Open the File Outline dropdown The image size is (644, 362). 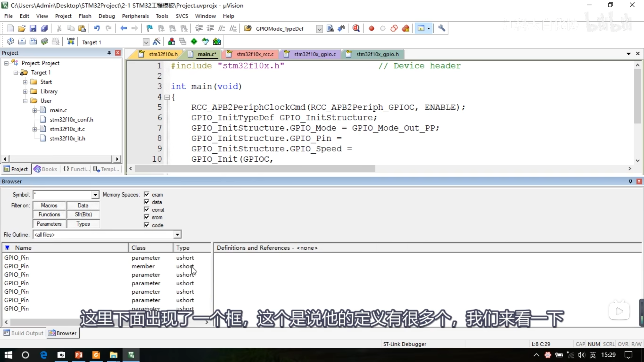coord(177,235)
